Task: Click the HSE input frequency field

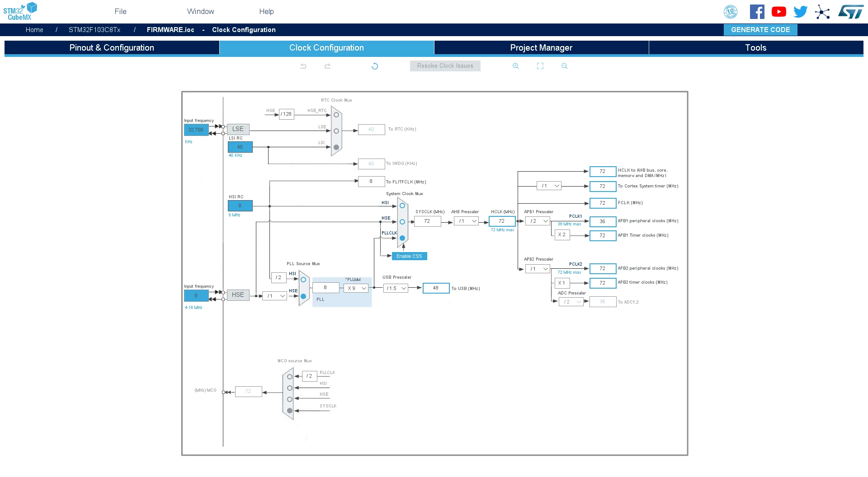Action: (x=196, y=296)
